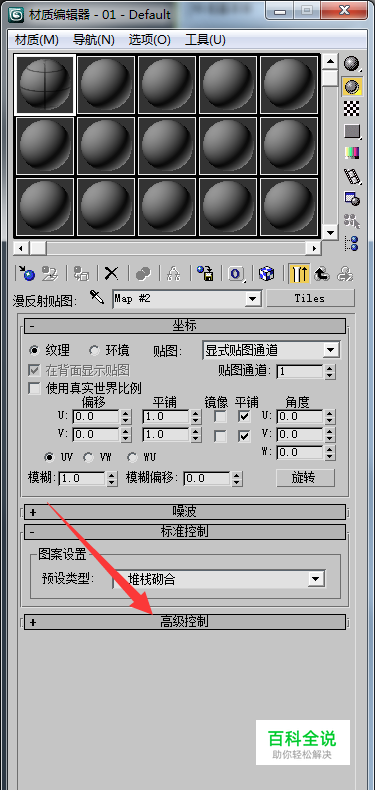Enable the Video Color Check icon

352,153
